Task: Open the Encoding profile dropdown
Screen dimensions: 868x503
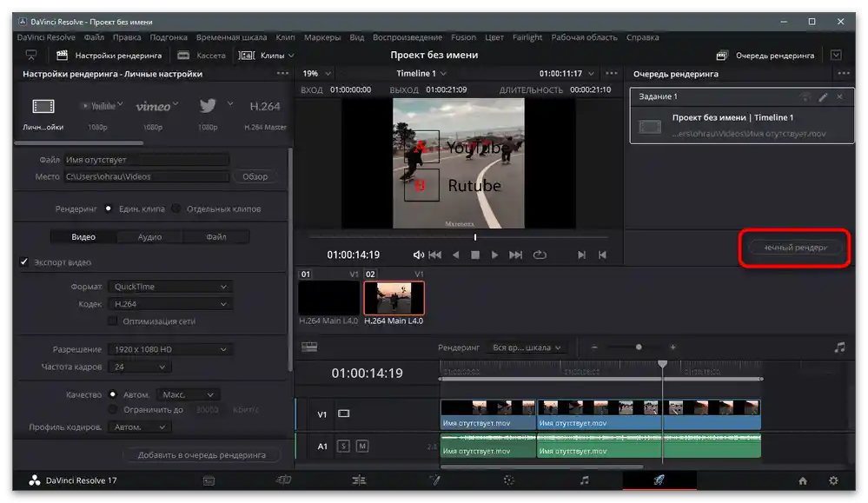Action: (140, 427)
